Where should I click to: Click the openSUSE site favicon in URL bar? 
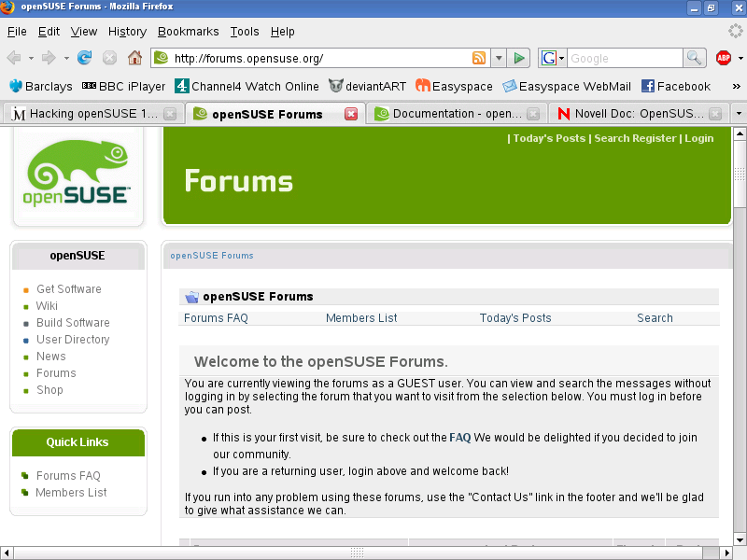[162, 58]
